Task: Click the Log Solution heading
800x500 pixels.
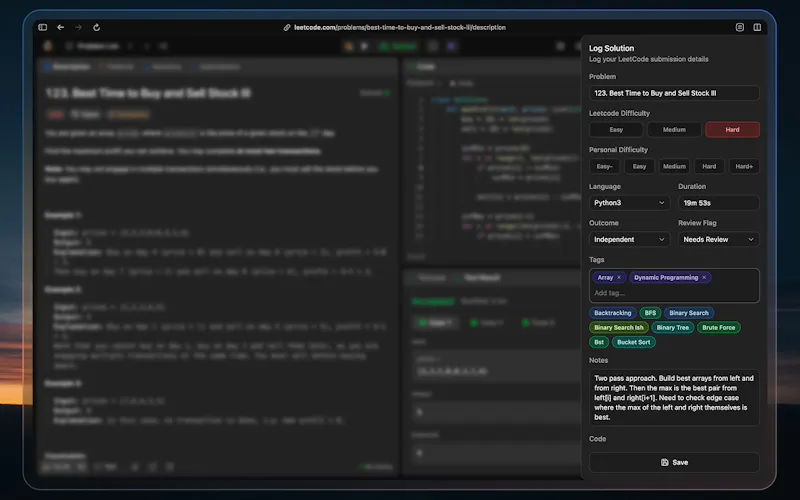Action: 611,48
